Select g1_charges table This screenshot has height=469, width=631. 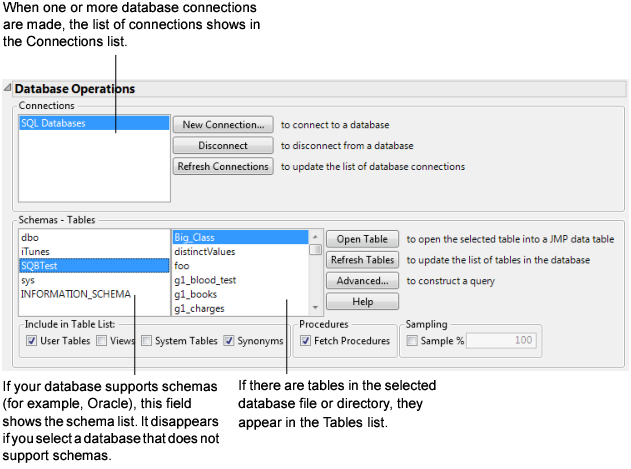240,309
